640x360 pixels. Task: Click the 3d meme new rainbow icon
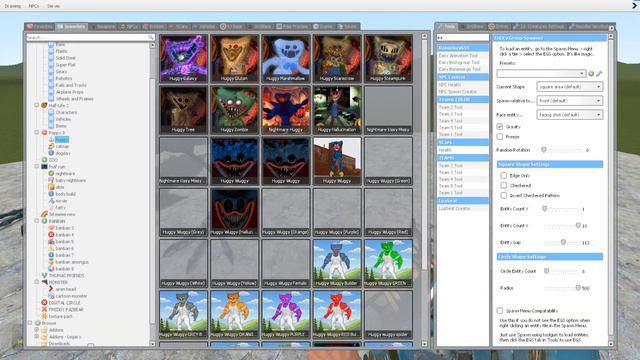(x=44, y=214)
